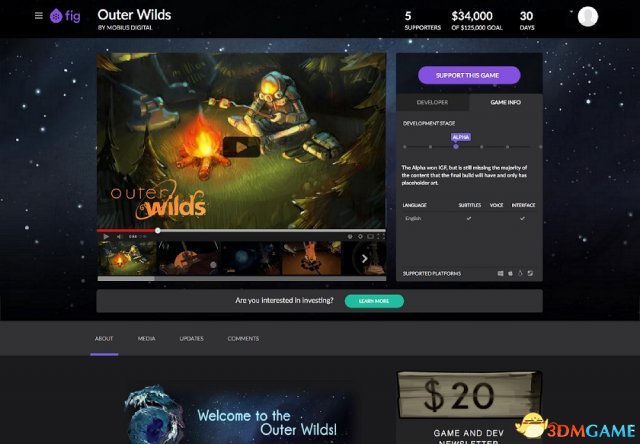Open the Comments tab
This screenshot has height=444, width=640.
click(243, 339)
